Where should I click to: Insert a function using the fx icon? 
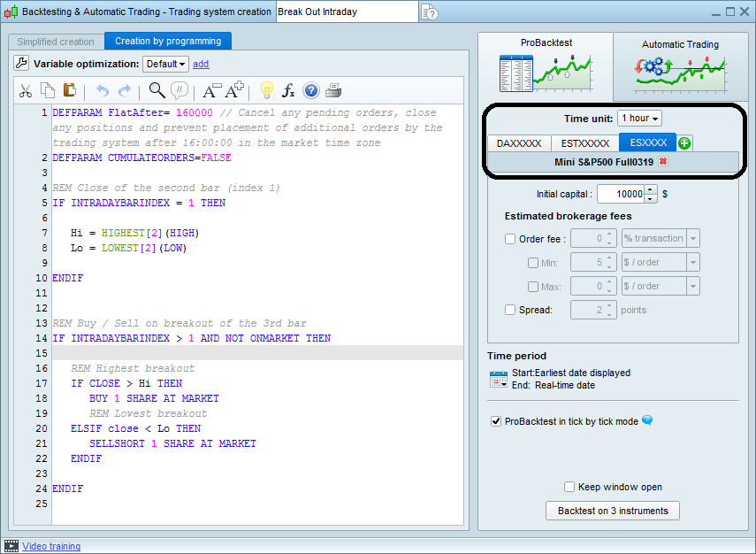coord(287,90)
